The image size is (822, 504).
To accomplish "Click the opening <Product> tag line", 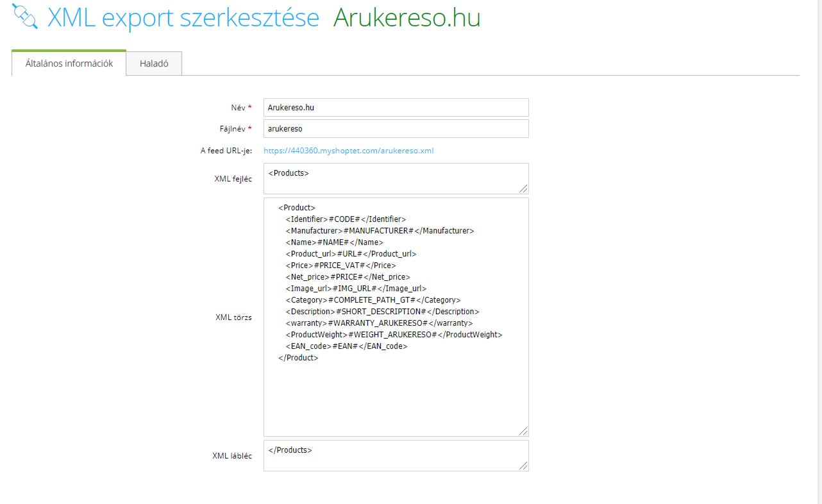I will (x=297, y=208).
